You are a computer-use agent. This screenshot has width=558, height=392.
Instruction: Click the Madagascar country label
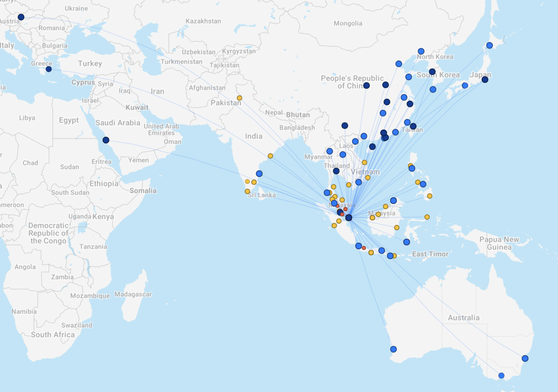133,294
